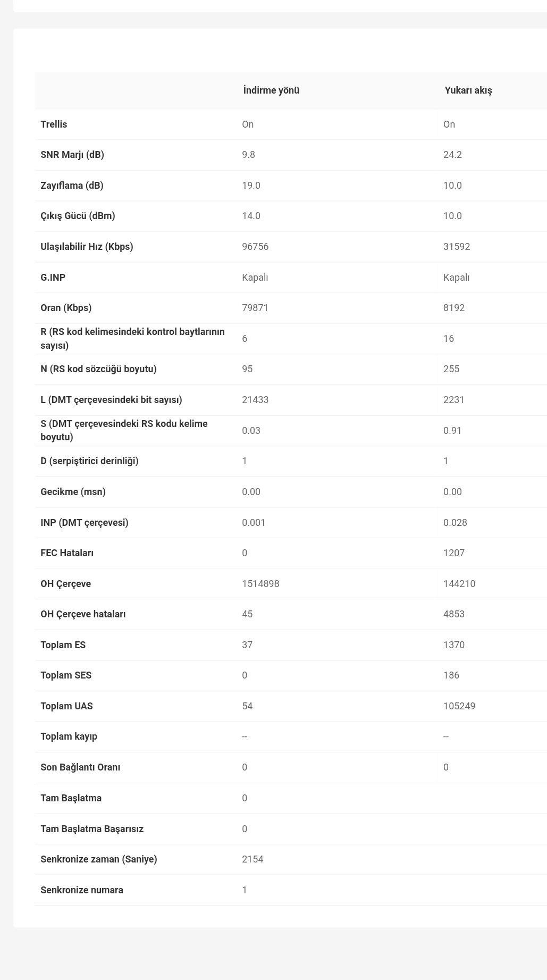Select the Senkronize numara row label
Viewport: 547px width, 980px height.
[82, 890]
